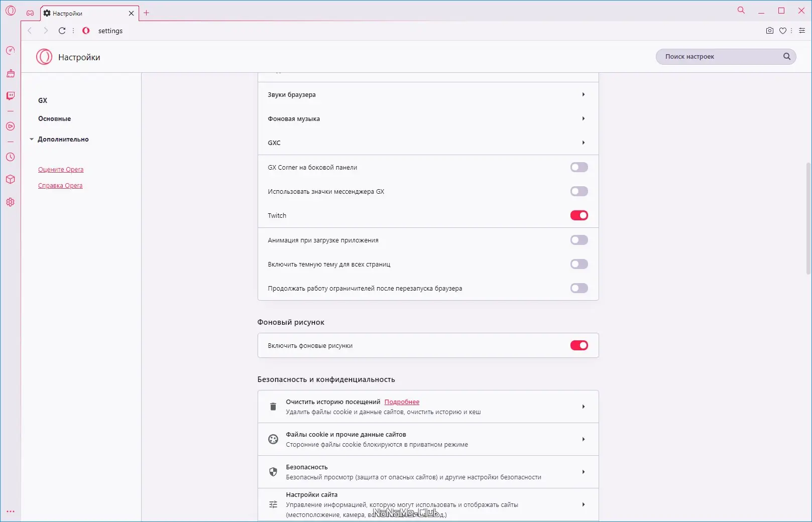
Task: Disable Включить фоновые рисунки toggle
Action: [x=579, y=345]
